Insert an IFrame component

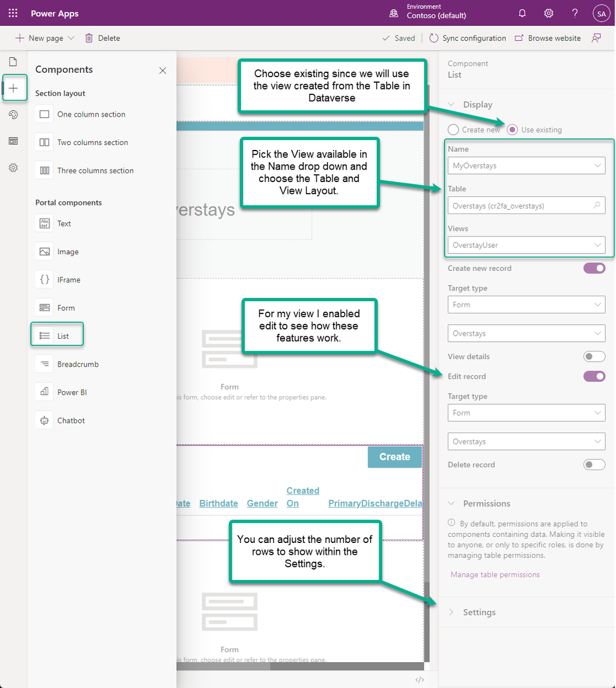(59, 280)
